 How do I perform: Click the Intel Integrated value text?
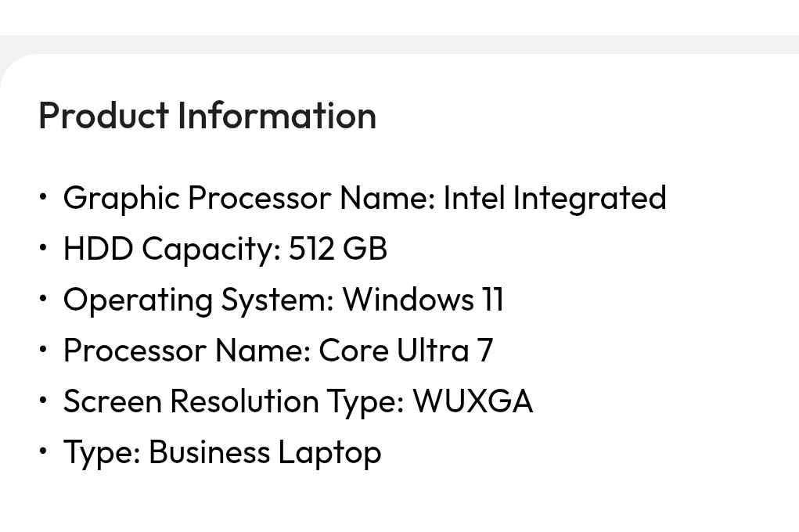[x=555, y=198]
